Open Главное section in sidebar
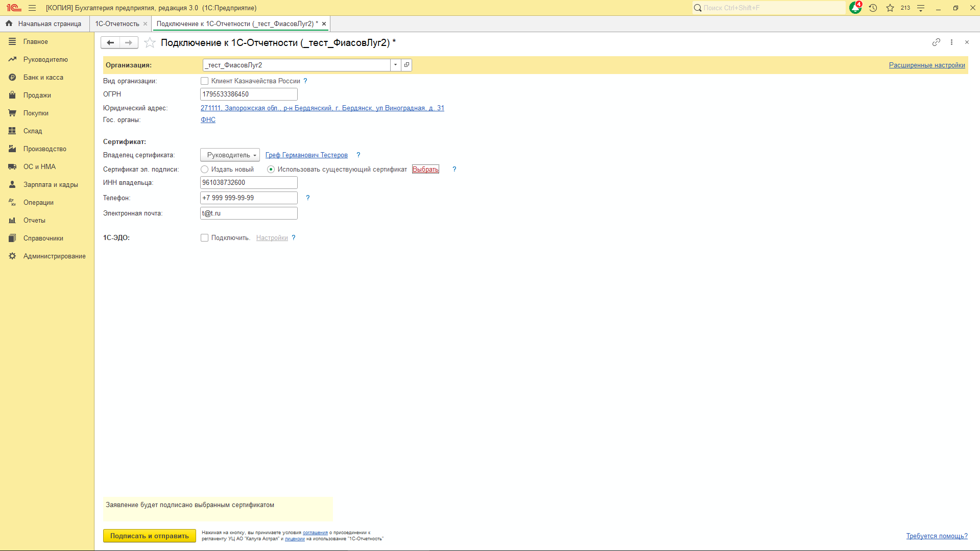This screenshot has width=980, height=551. point(47,41)
